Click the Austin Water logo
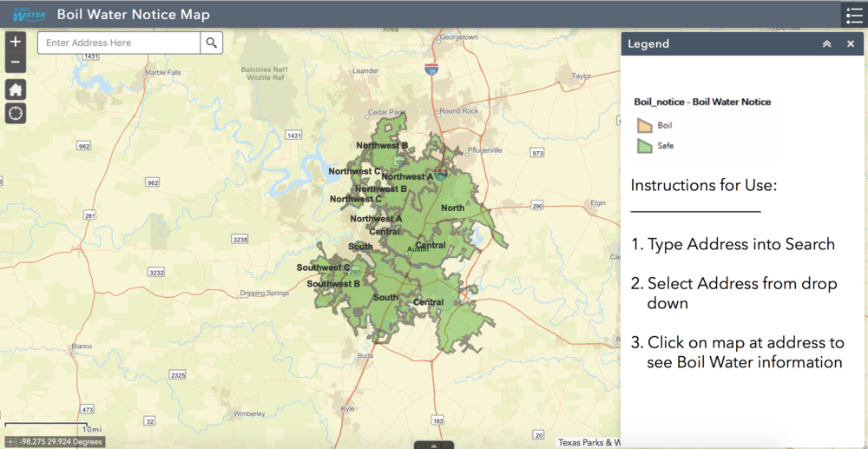This screenshot has height=449, width=868. 28,15
